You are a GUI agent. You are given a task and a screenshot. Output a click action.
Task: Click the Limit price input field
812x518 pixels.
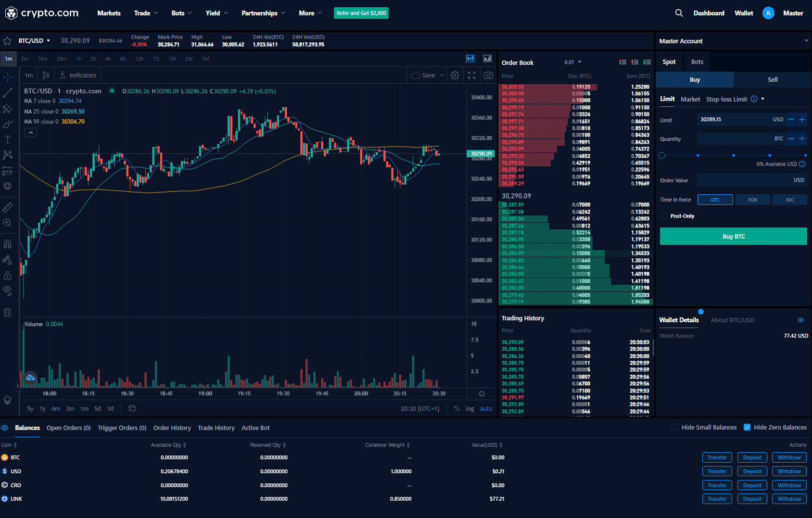(741, 119)
